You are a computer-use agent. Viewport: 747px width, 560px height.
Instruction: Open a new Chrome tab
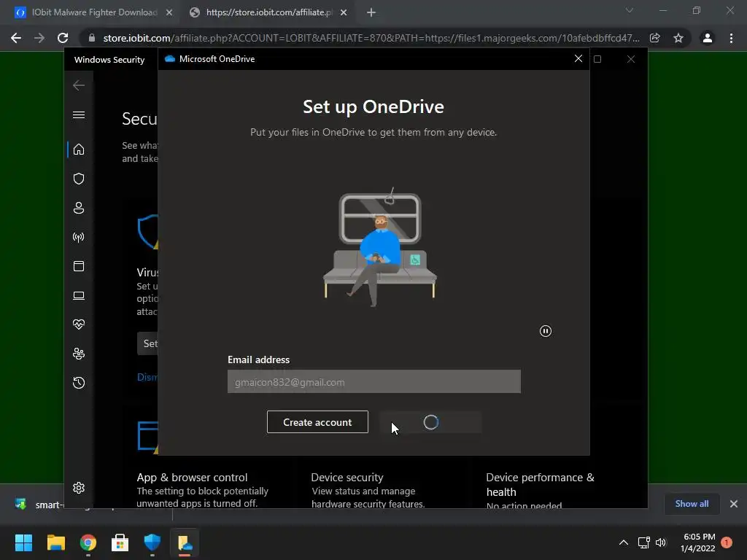click(371, 12)
